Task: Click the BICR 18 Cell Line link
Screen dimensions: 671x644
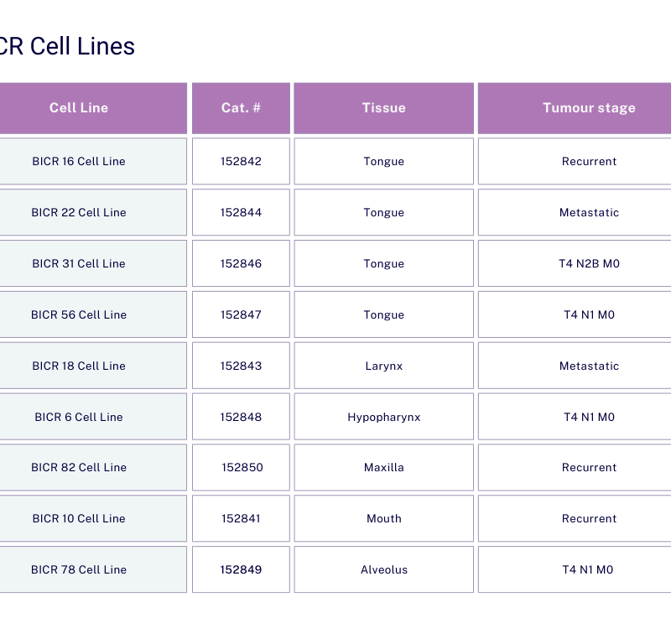Action: pos(79,366)
